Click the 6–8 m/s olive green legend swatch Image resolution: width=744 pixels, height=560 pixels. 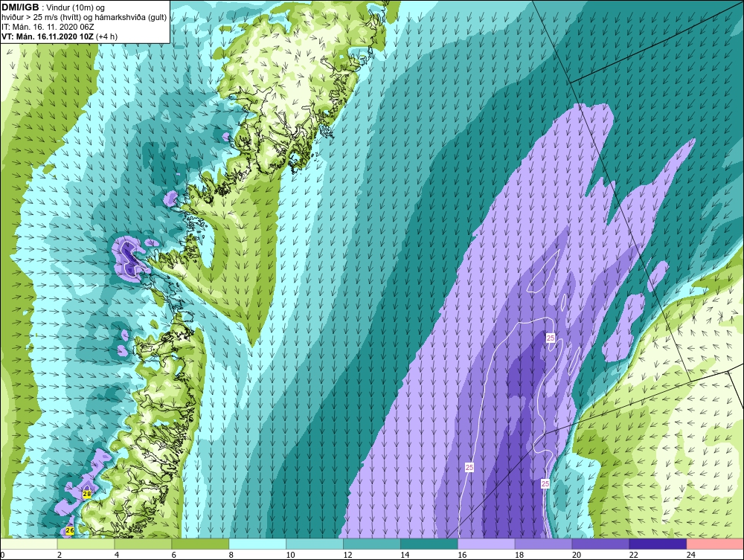pos(200,544)
